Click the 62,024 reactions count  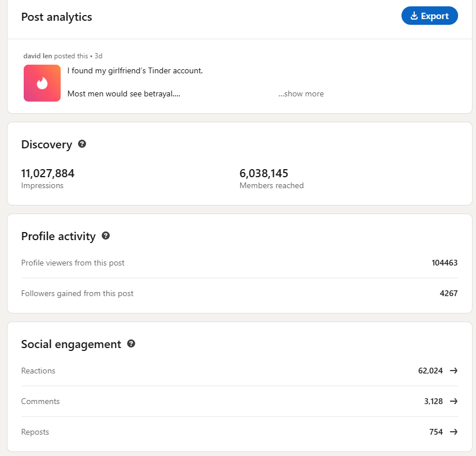click(x=430, y=371)
